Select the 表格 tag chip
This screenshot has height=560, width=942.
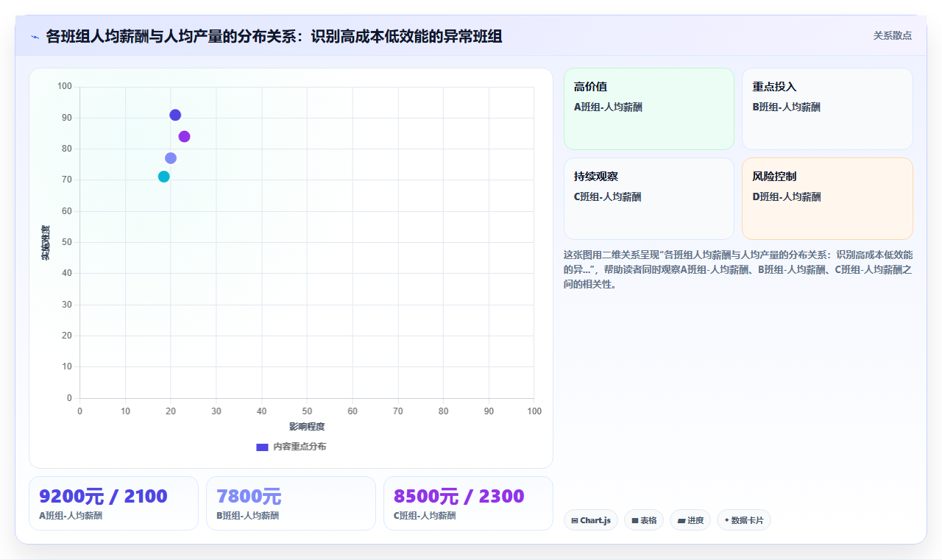point(643,520)
